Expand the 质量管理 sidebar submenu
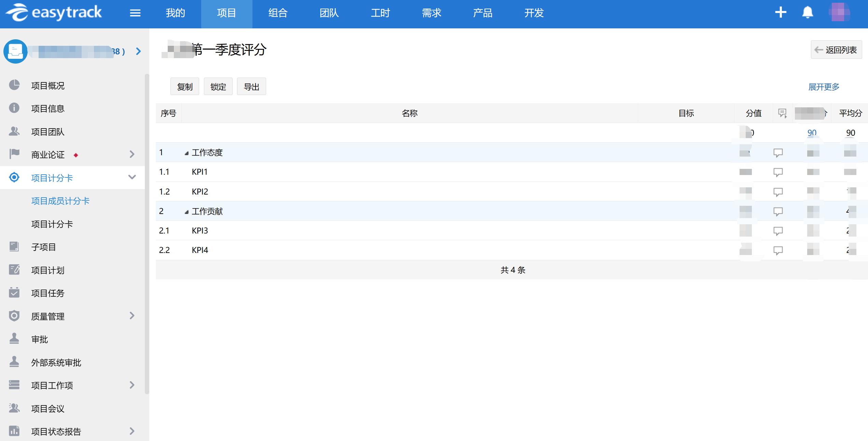The image size is (868, 441). tap(132, 316)
